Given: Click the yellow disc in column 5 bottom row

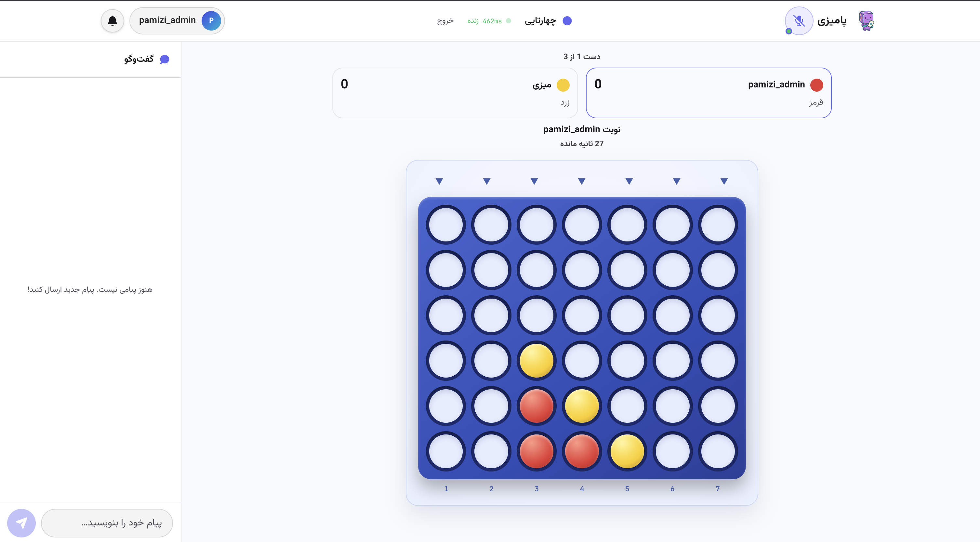Looking at the screenshot, I should 627,451.
